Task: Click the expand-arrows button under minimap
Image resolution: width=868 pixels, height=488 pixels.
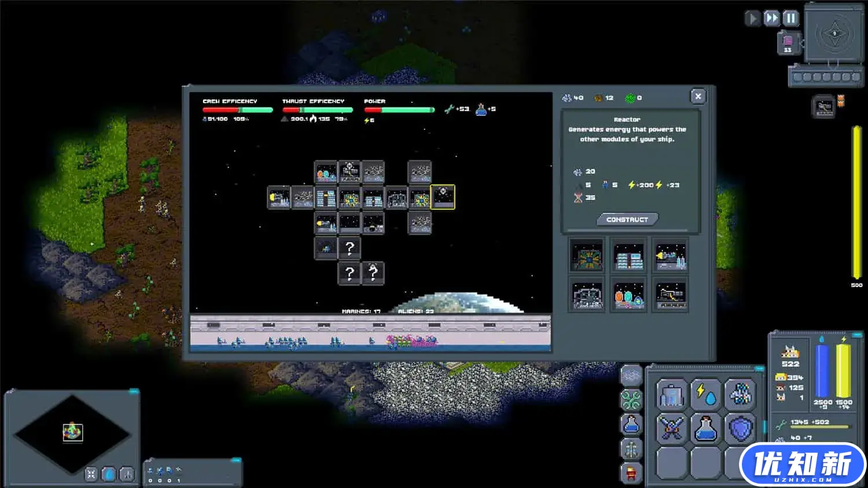Action: click(x=91, y=474)
